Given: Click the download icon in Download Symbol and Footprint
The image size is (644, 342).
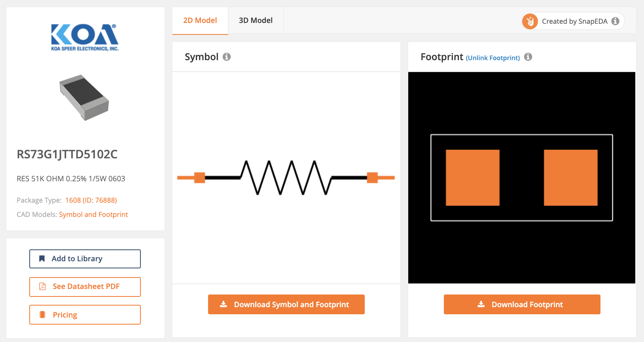Looking at the screenshot, I should click(x=224, y=304).
